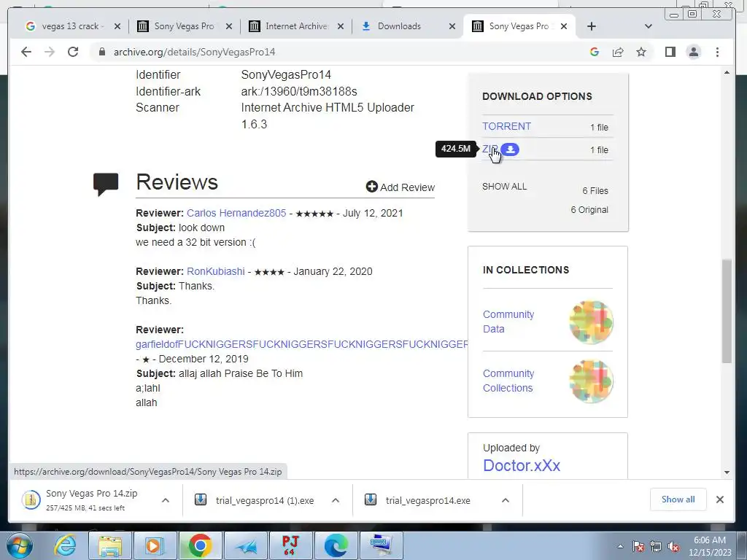Screen dimensions: 747x560
Task: Click the address bar URL
Action: tap(194, 52)
